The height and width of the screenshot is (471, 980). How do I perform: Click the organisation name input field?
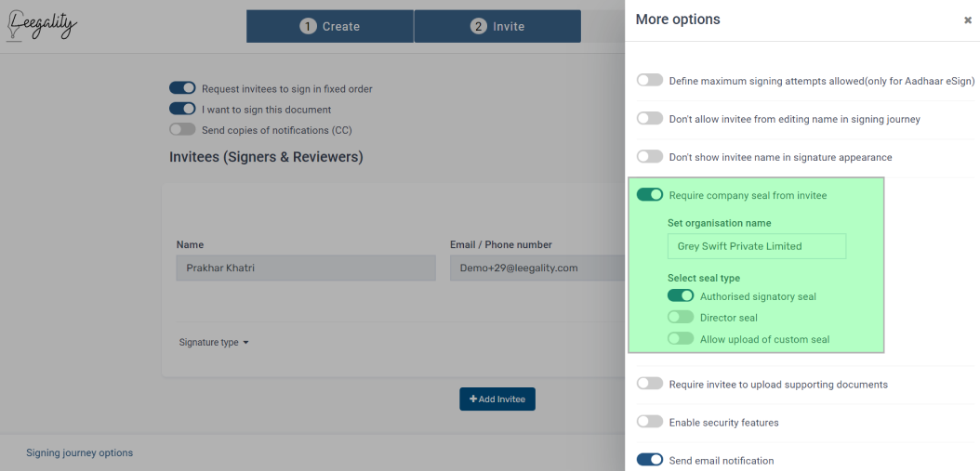pos(757,246)
